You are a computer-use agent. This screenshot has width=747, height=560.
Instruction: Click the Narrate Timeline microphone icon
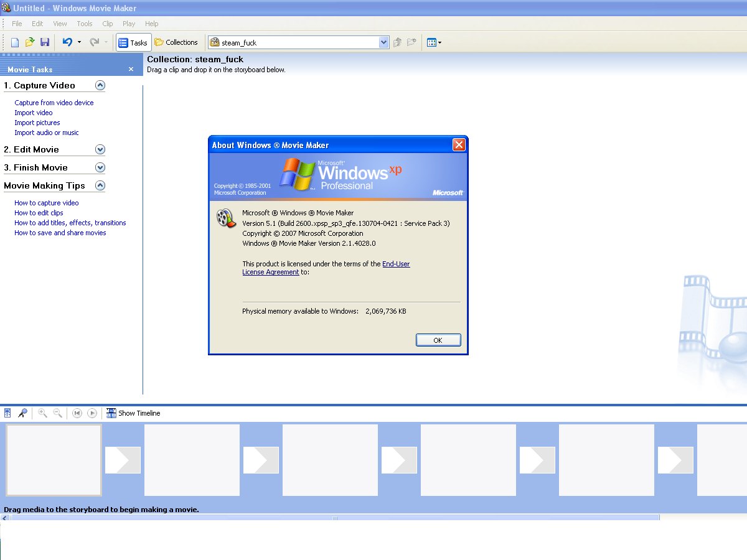pos(22,413)
